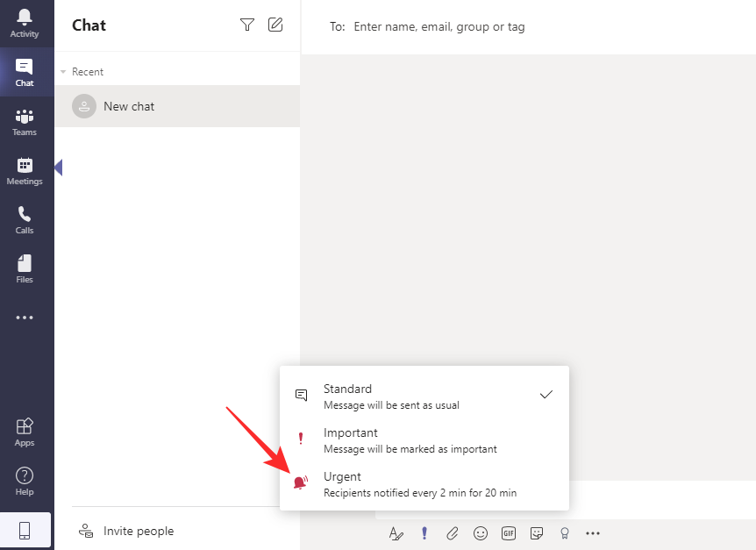The height and width of the screenshot is (550, 756).
Task: Open more message options ellipsis
Action: tap(593, 532)
